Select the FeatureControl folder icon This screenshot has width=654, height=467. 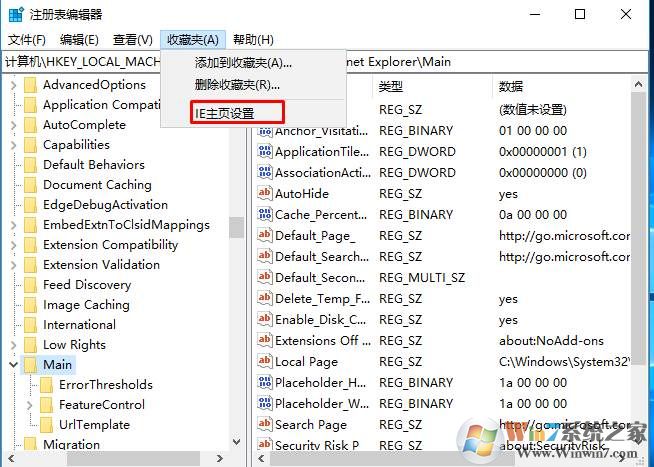pyautogui.click(x=46, y=405)
